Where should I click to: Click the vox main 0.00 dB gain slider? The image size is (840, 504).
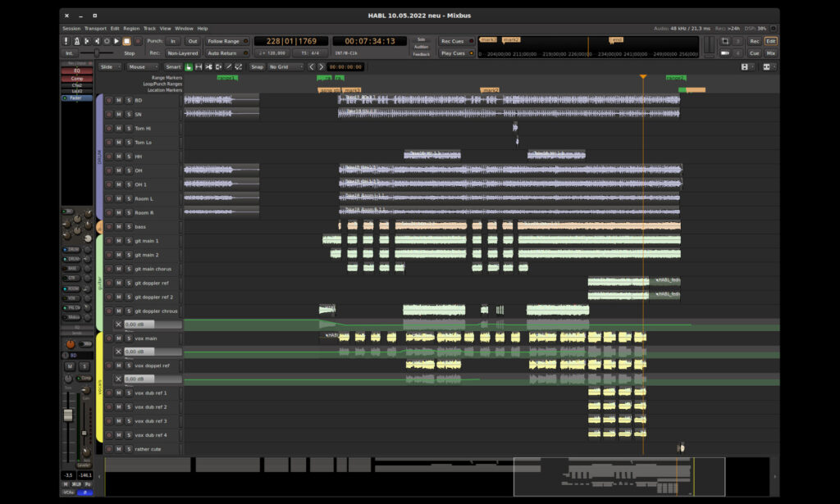(x=153, y=352)
